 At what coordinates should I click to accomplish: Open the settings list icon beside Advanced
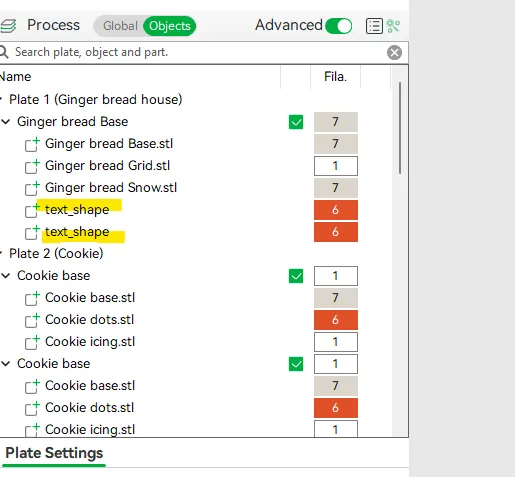pos(374,26)
